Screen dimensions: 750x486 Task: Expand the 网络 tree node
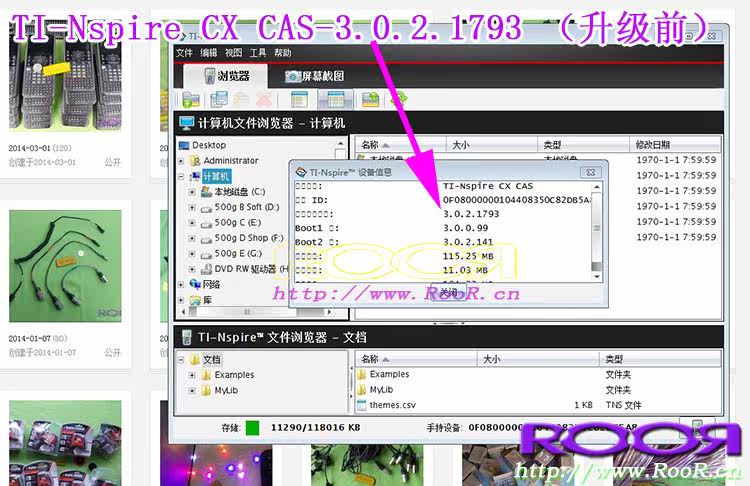181,285
